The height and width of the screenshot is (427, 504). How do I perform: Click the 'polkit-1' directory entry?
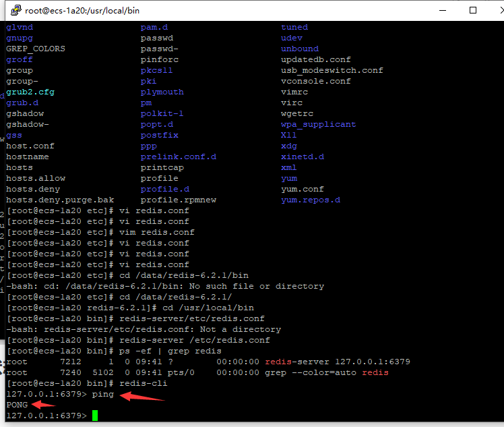point(162,113)
